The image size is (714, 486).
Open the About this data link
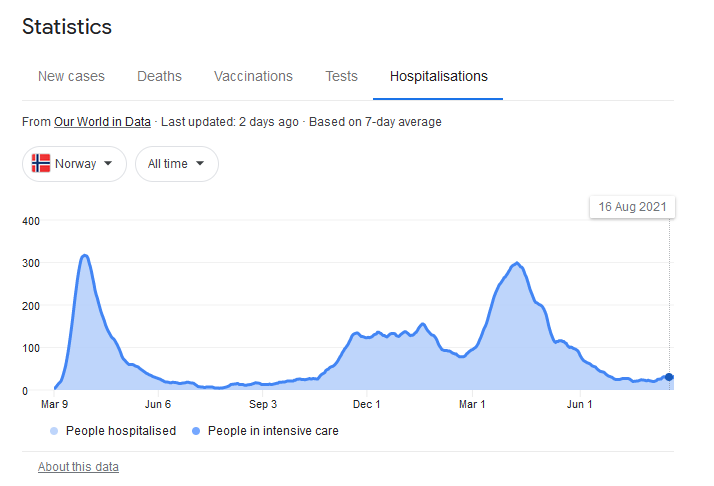(x=78, y=467)
